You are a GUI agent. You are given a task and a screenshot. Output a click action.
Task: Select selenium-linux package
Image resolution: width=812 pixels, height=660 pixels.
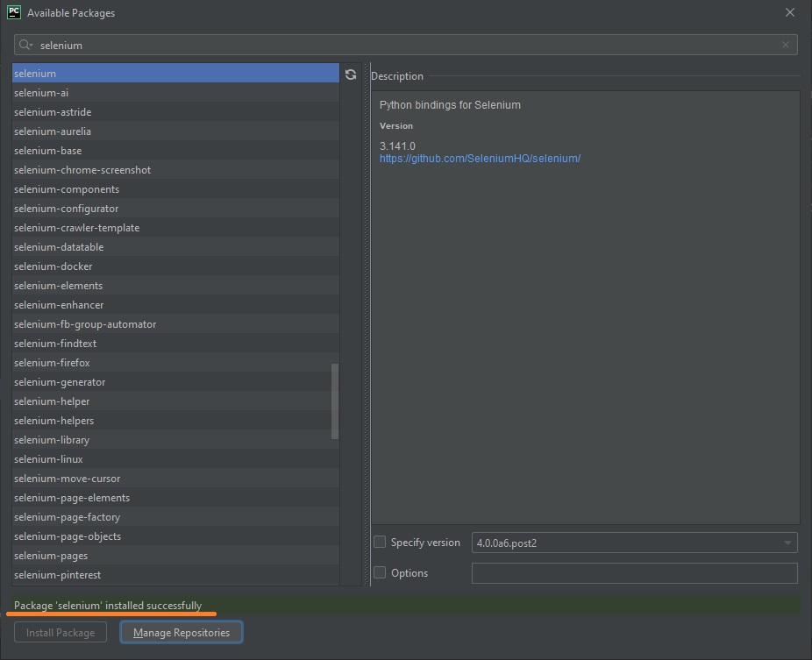[175, 459]
